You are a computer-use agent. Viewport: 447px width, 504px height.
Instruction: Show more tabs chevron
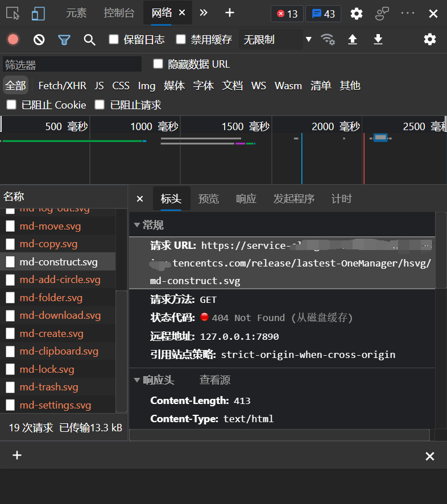204,13
